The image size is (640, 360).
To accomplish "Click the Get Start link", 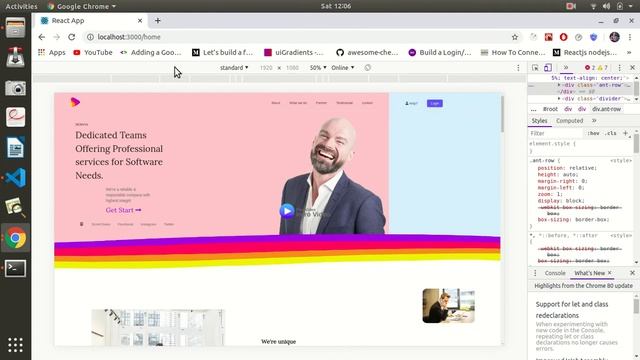I will pos(123,210).
